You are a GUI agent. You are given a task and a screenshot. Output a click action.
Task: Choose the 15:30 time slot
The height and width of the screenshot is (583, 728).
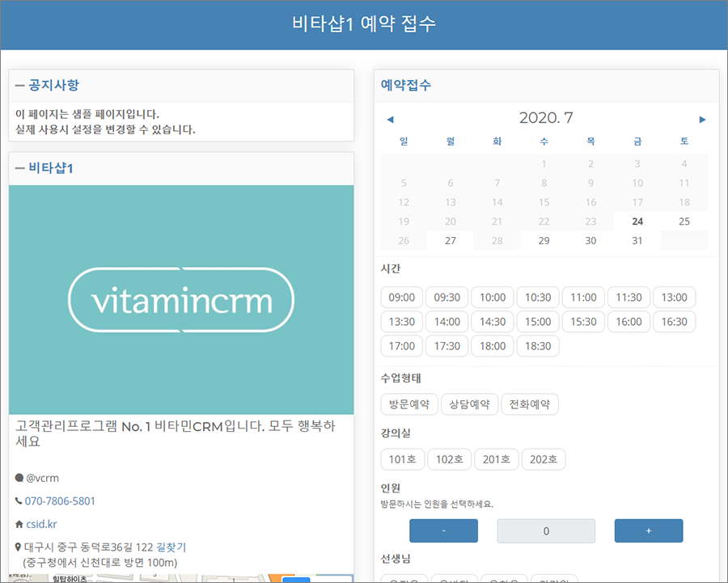point(583,322)
